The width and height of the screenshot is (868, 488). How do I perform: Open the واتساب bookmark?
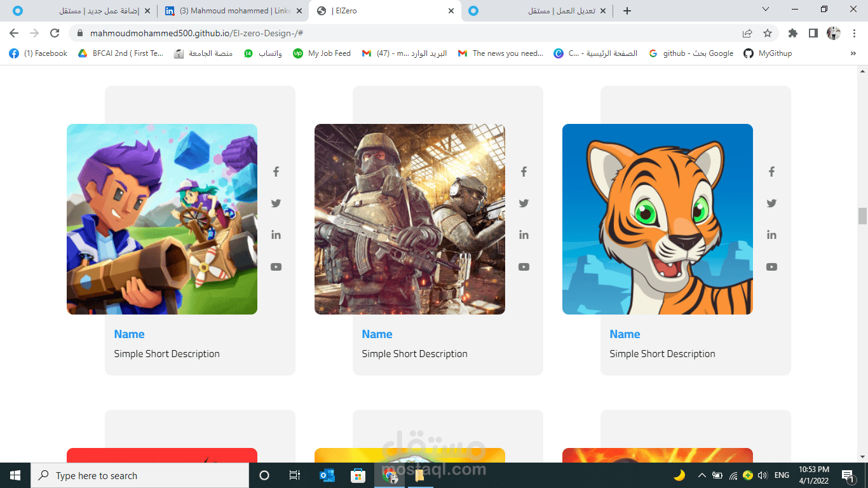coord(263,53)
